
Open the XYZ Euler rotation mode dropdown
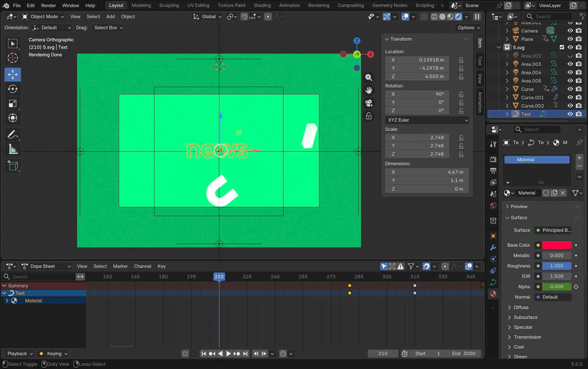coord(427,120)
